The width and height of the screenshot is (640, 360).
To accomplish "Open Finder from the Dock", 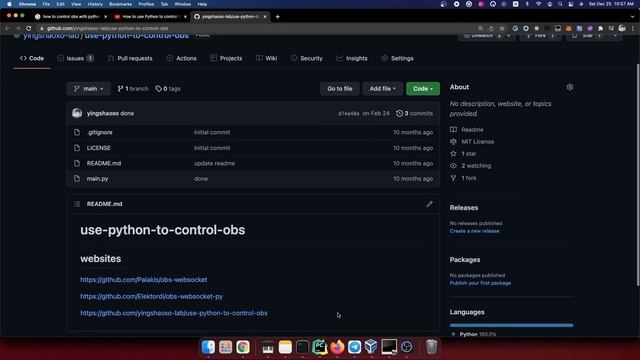I will [208, 347].
